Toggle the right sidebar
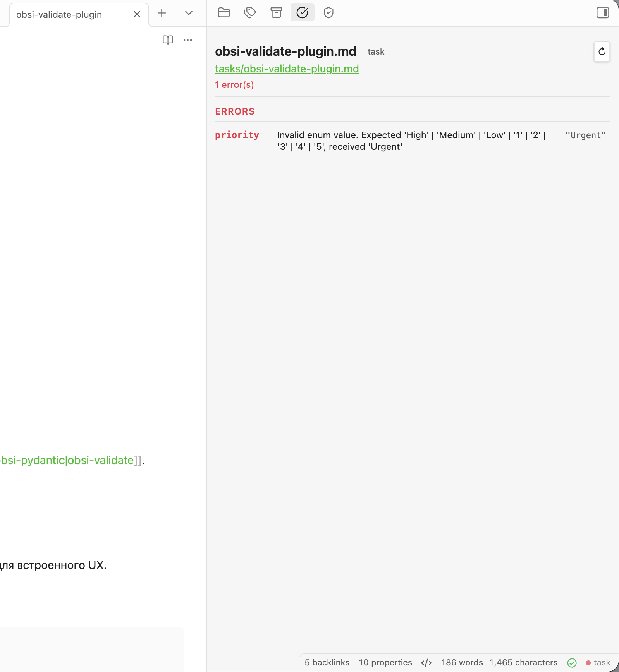The height and width of the screenshot is (672, 619). coord(602,13)
